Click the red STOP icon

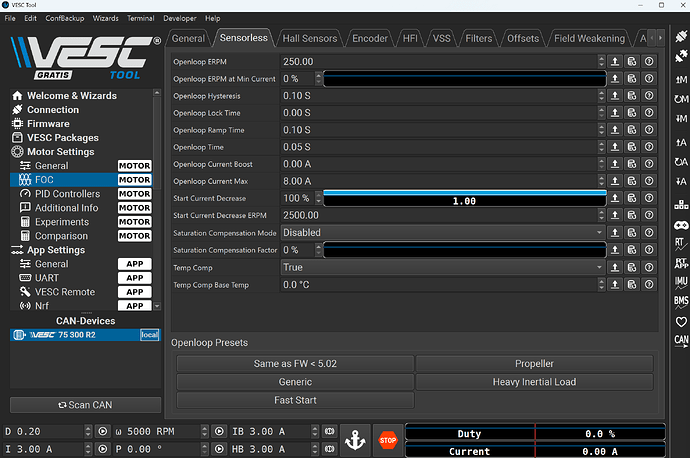point(387,439)
